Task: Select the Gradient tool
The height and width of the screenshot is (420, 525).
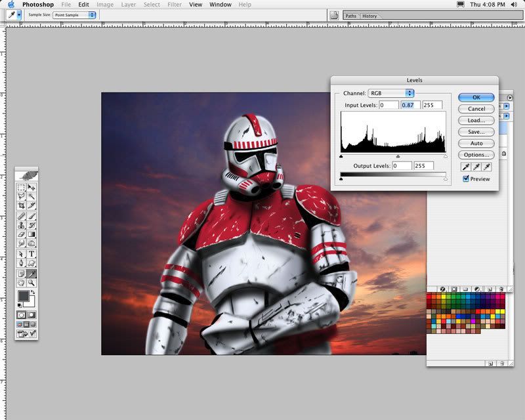Action: tap(31, 234)
